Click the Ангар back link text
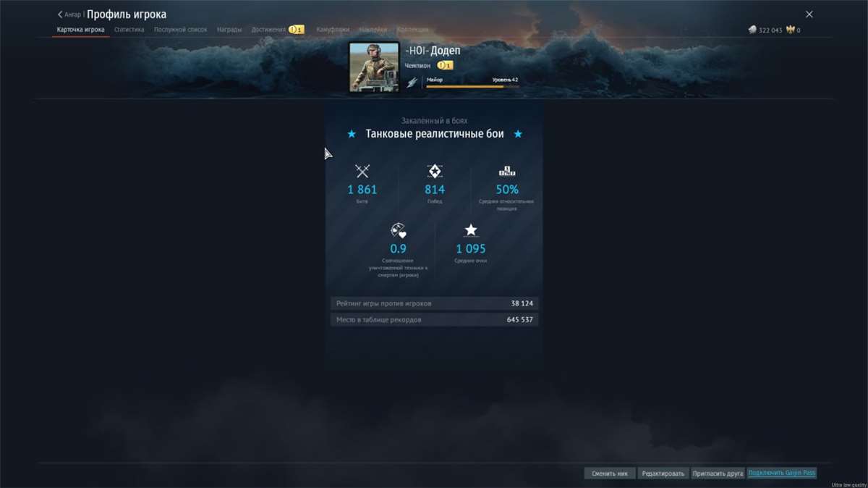868x488 pixels. click(72, 14)
